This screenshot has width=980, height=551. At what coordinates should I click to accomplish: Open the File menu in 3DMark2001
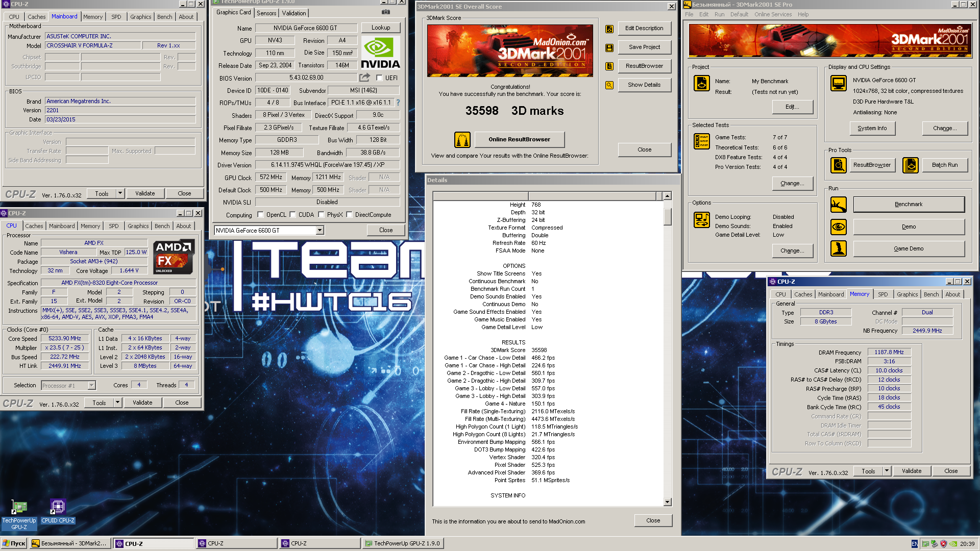pyautogui.click(x=689, y=14)
